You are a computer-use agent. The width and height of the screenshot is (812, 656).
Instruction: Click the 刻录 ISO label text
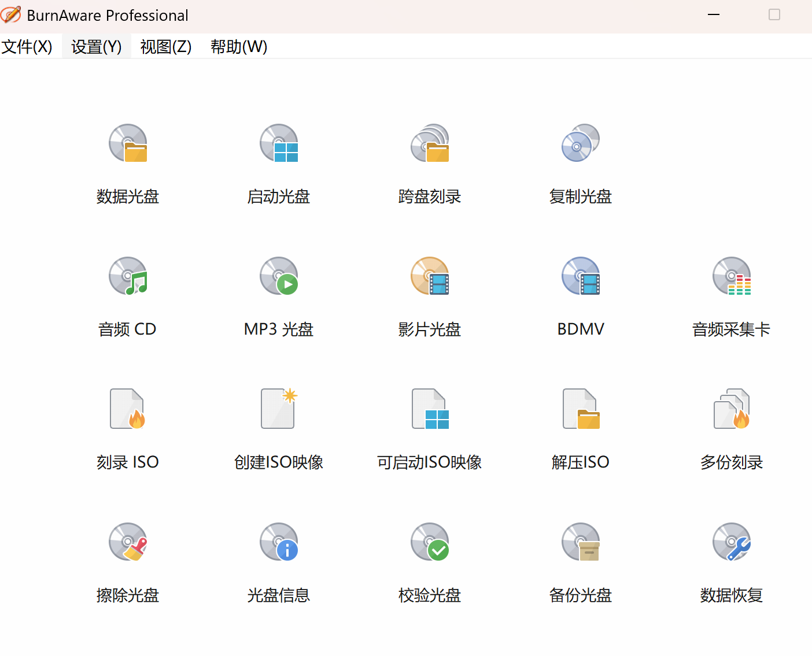128,462
